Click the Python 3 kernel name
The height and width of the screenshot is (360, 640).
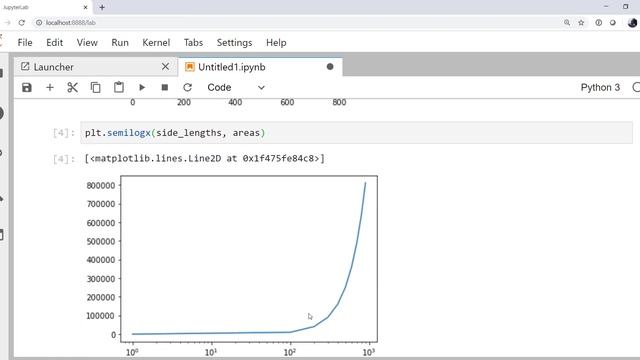(x=600, y=87)
